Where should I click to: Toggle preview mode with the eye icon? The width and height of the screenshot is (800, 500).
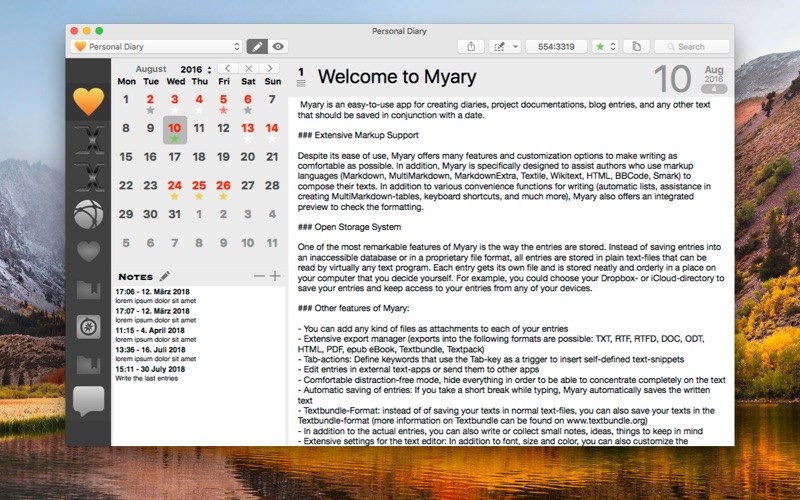point(278,46)
